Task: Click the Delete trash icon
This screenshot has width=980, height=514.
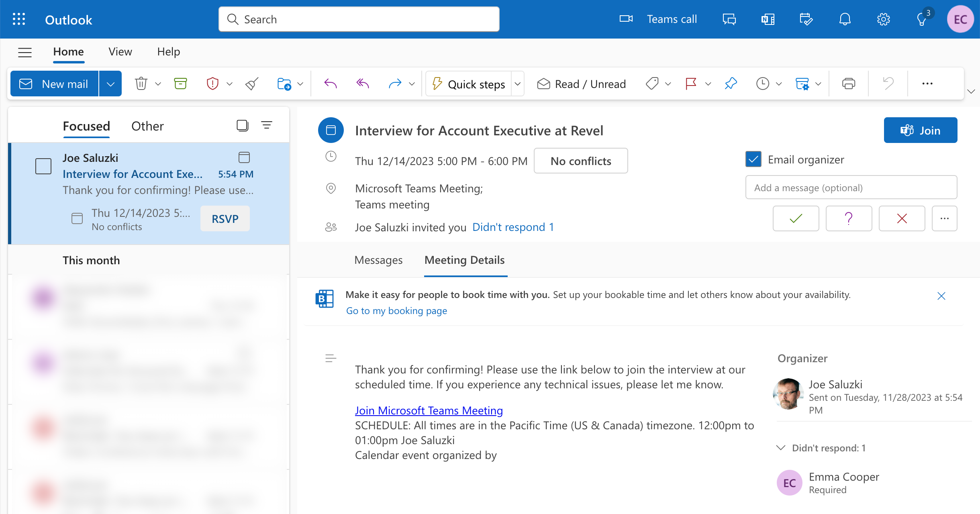Action: (141, 84)
